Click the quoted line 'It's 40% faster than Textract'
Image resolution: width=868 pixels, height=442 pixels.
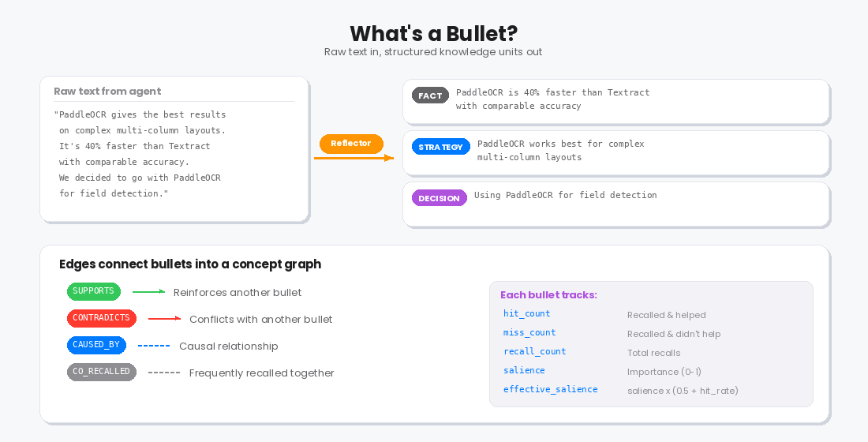pos(134,146)
